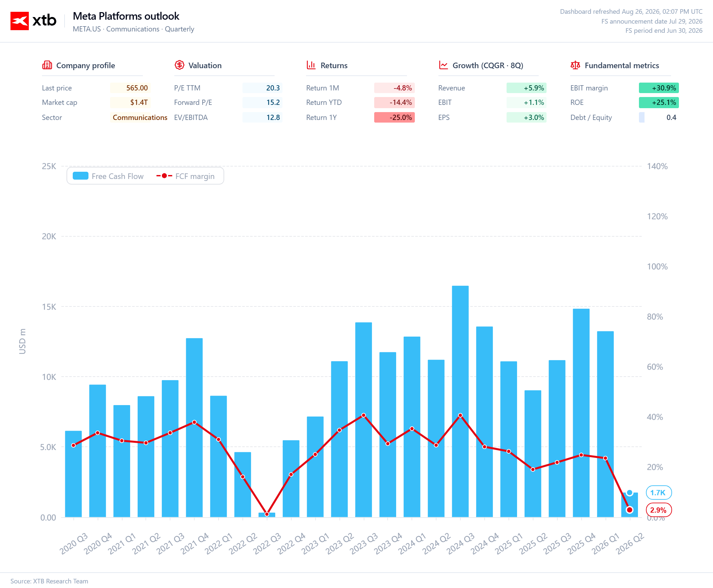713x588 pixels.
Task: Click the "Returns" section heading
Action: pos(334,65)
